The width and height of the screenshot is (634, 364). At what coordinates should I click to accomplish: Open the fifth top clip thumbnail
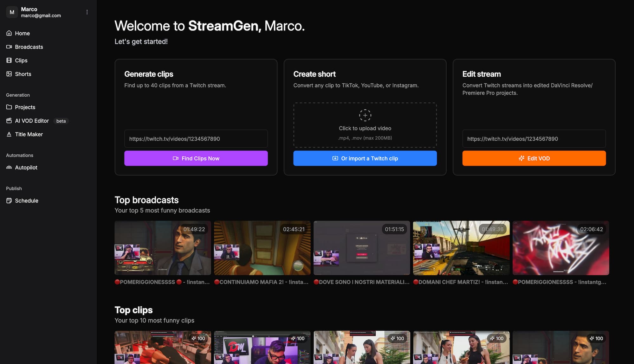[x=561, y=348]
